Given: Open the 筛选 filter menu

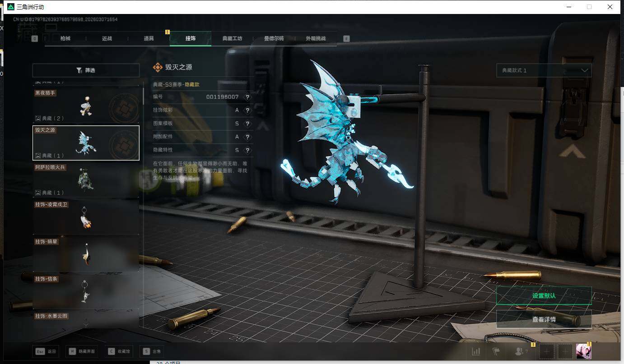Looking at the screenshot, I should (86, 70).
